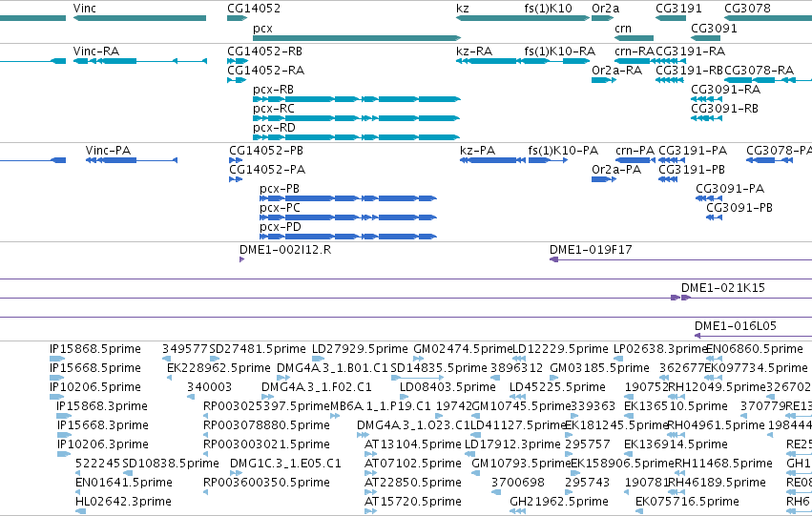The width and height of the screenshot is (812, 516).
Task: Select the DME1-021K15 BAC label
Action: pyautogui.click(x=723, y=288)
